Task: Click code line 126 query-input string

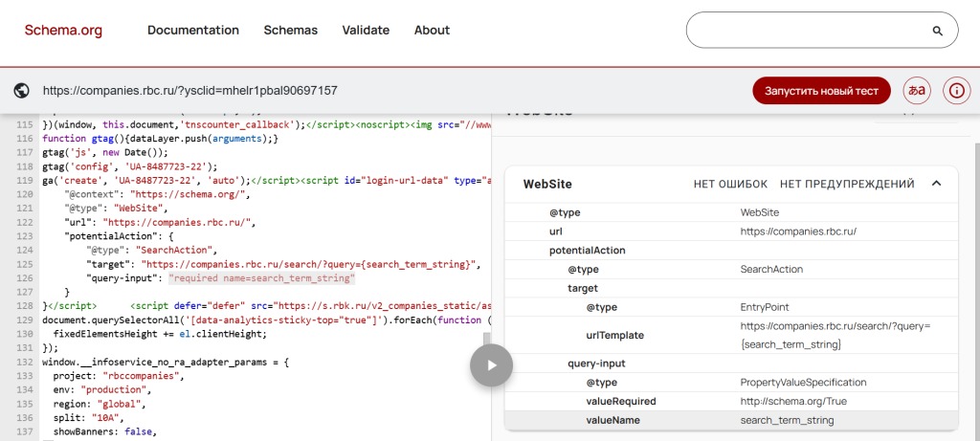Action: [262, 278]
